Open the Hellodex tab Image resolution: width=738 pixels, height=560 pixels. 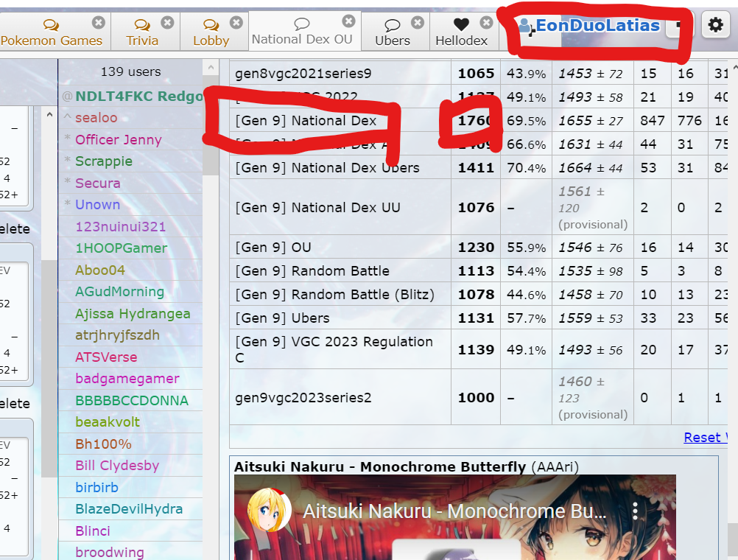tap(461, 32)
